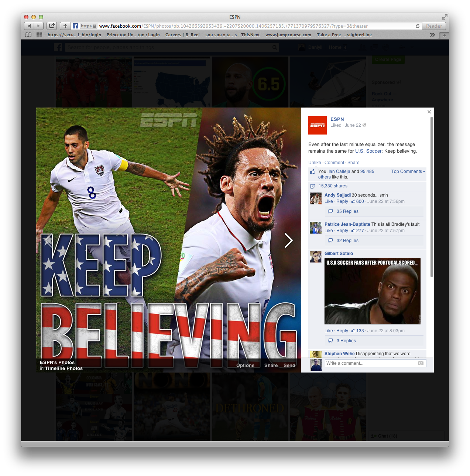Click Share at the photo bottom bar
The width and height of the screenshot is (470, 476).
pyautogui.click(x=271, y=365)
